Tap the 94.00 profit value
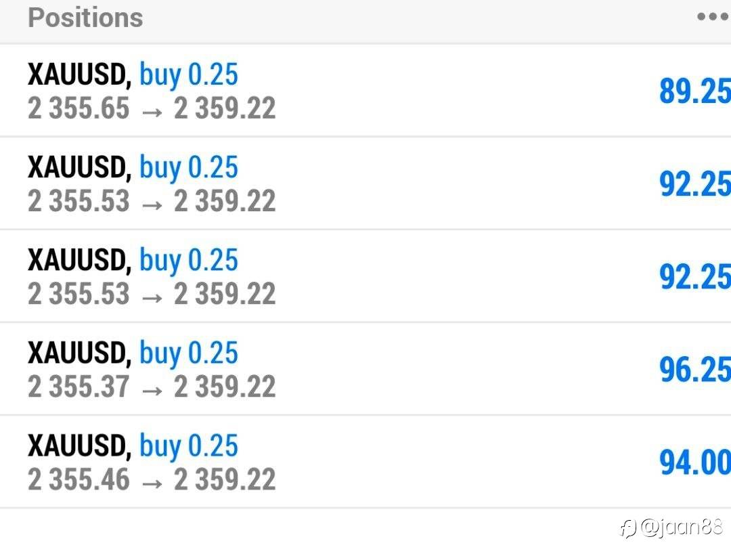 [x=695, y=462]
